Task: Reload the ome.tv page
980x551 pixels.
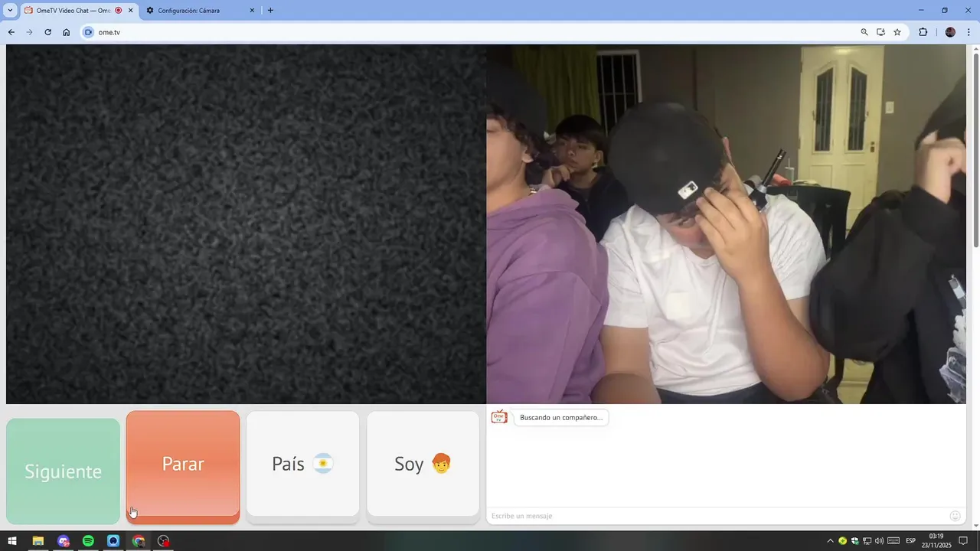Action: (47, 32)
